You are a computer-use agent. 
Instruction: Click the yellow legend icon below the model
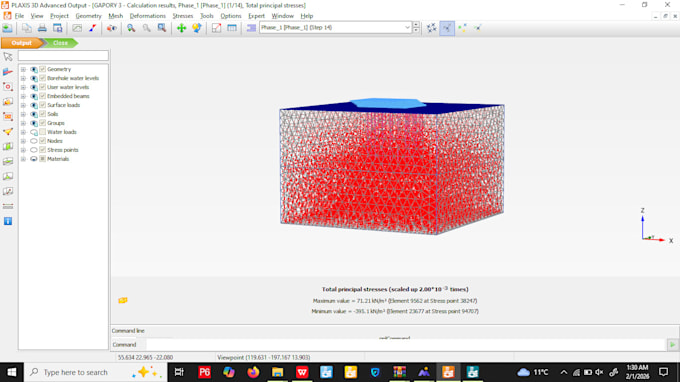point(123,300)
